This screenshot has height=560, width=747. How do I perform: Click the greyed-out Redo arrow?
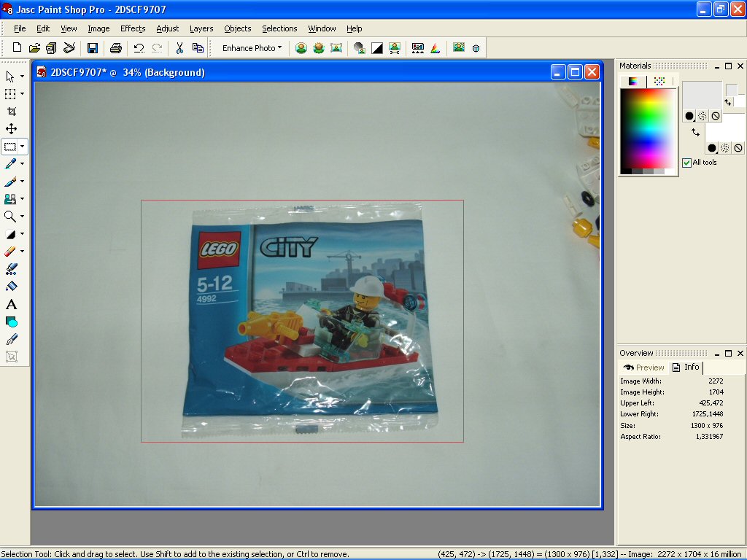[157, 47]
